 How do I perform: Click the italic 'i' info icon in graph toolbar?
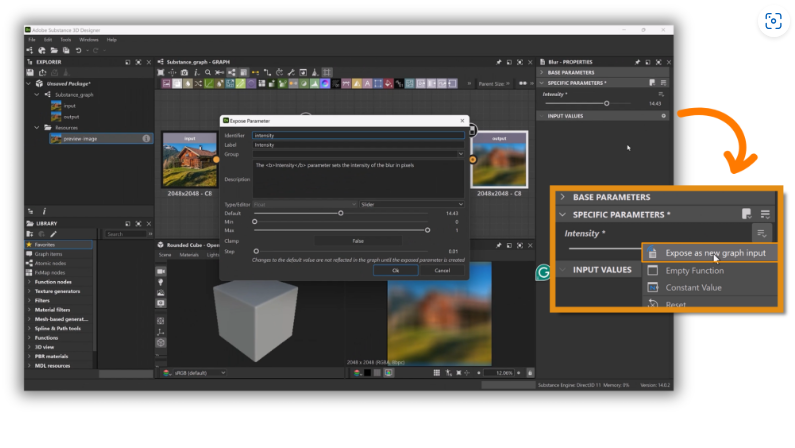[x=196, y=72]
